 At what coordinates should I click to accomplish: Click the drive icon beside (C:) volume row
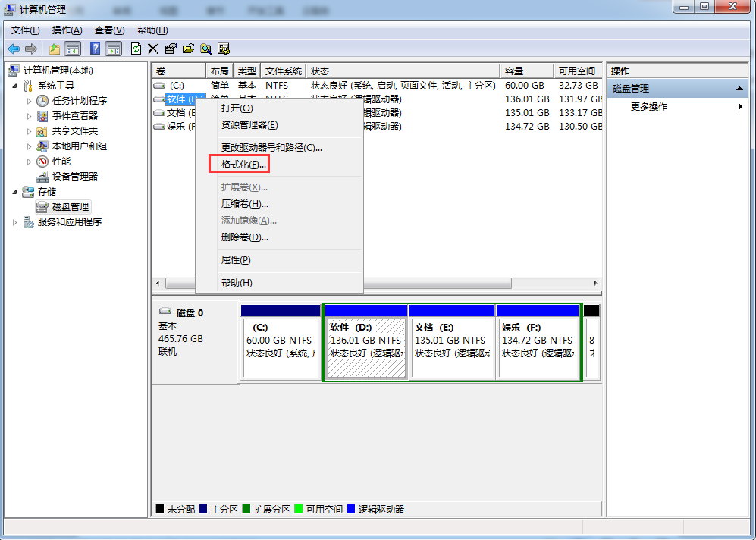(159, 86)
